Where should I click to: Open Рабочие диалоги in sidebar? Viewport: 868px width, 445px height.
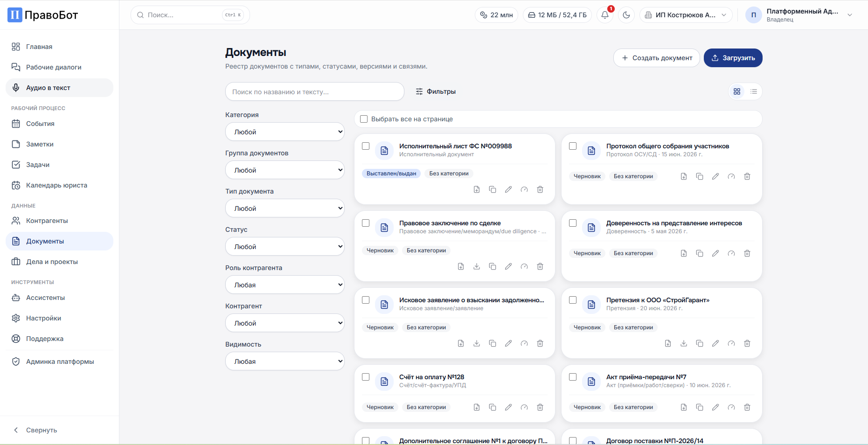59,67
